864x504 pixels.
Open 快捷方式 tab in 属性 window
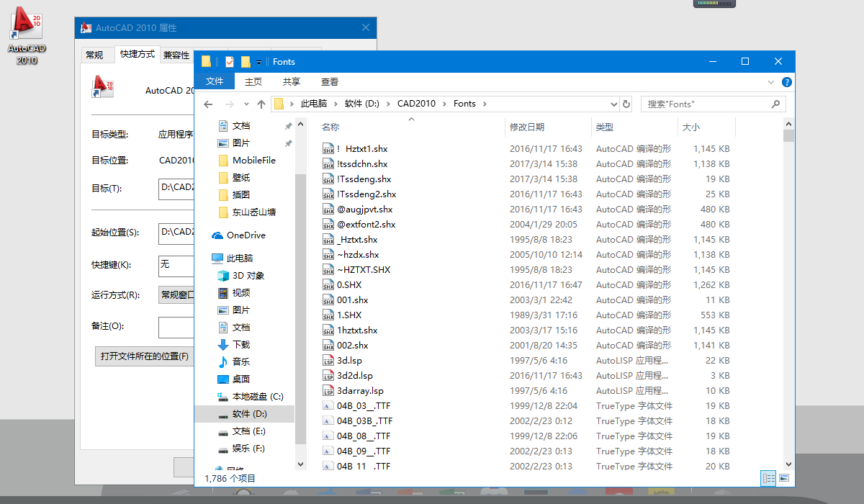pyautogui.click(x=137, y=54)
